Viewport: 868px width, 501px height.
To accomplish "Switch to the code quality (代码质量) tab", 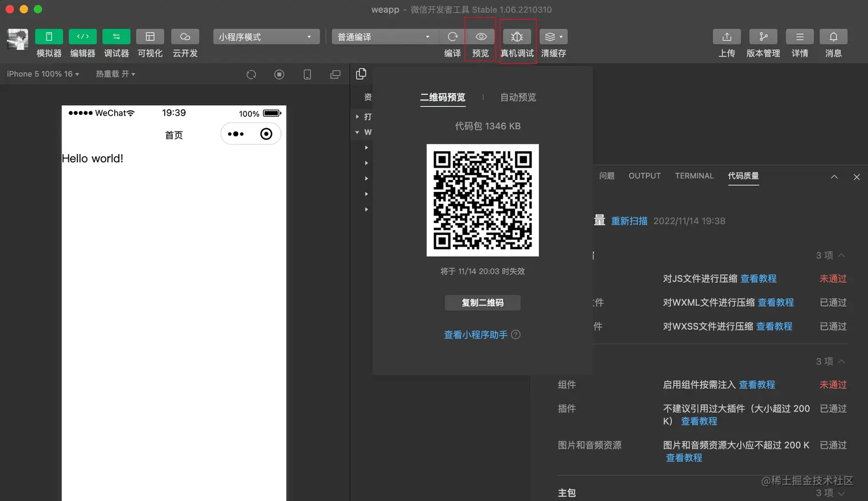I will click(743, 176).
